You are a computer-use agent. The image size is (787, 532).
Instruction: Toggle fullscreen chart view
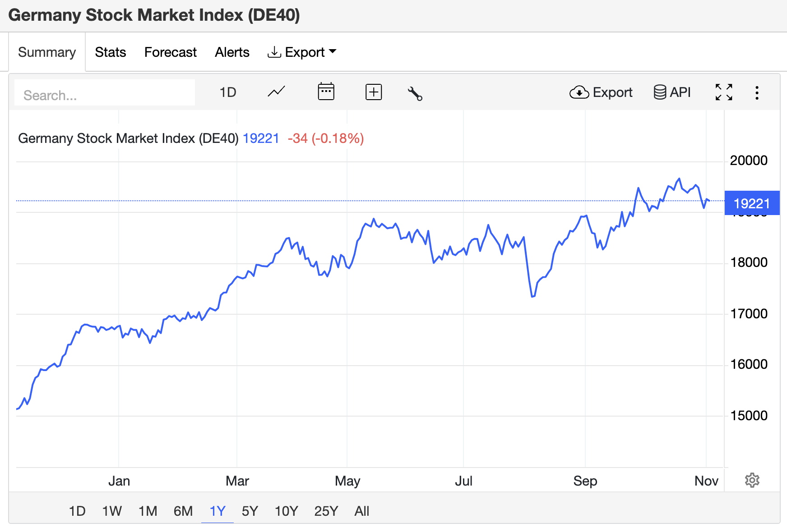coord(724,92)
